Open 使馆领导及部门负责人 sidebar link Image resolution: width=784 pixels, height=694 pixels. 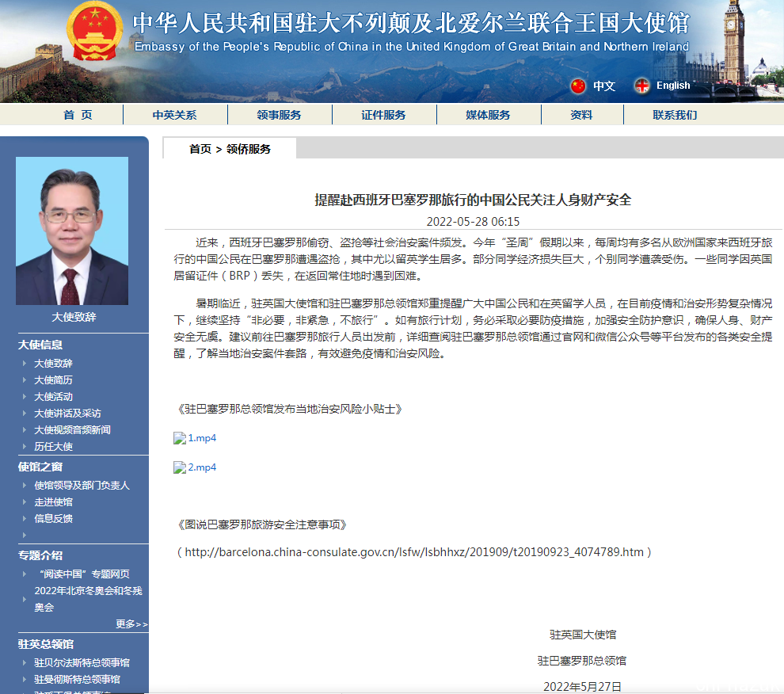(82, 486)
